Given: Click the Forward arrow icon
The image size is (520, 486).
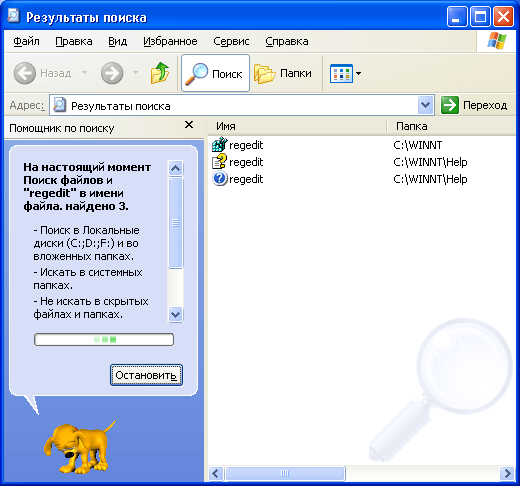Looking at the screenshot, I should coord(112,73).
